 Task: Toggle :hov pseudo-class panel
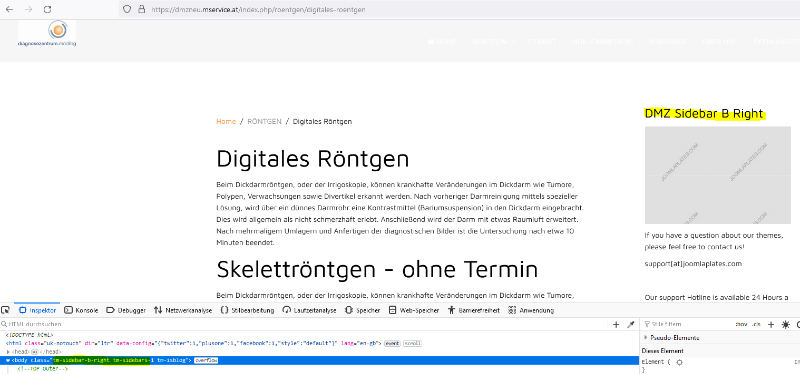coord(741,325)
